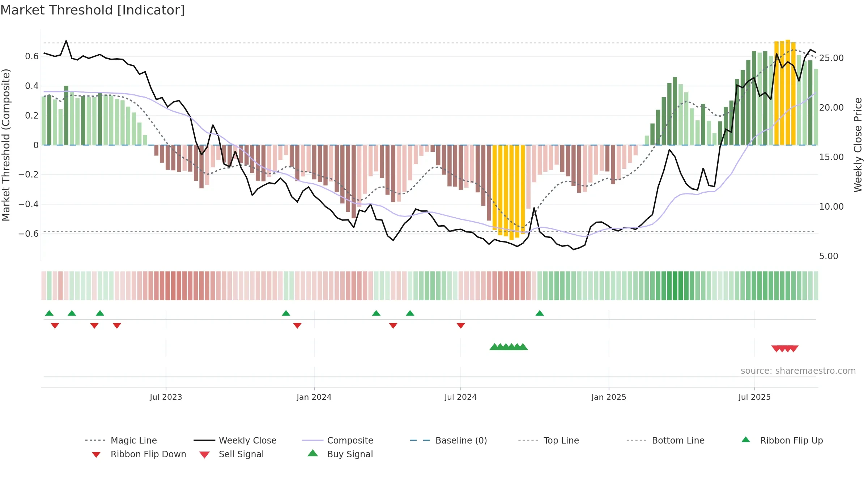
Task: Click the Jan 2025 x-axis label
Action: pos(609,397)
